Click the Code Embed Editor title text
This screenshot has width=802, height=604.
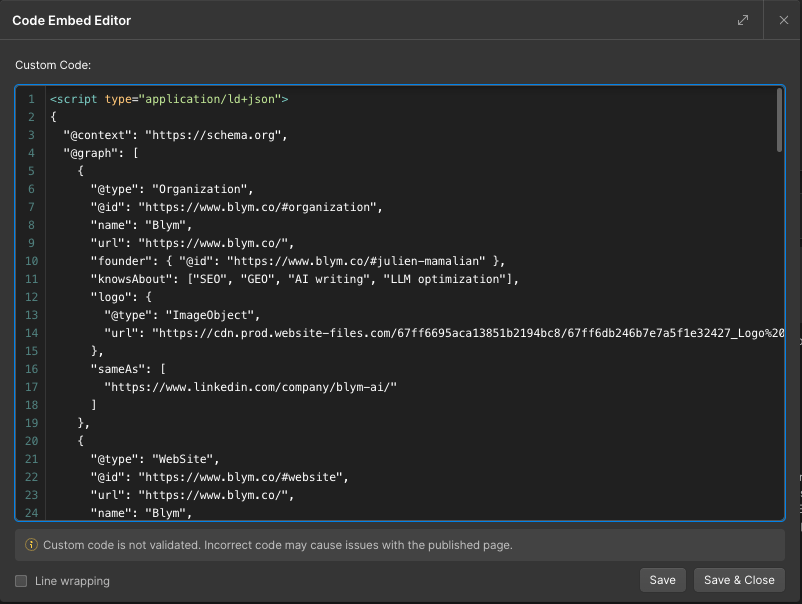click(x=74, y=19)
